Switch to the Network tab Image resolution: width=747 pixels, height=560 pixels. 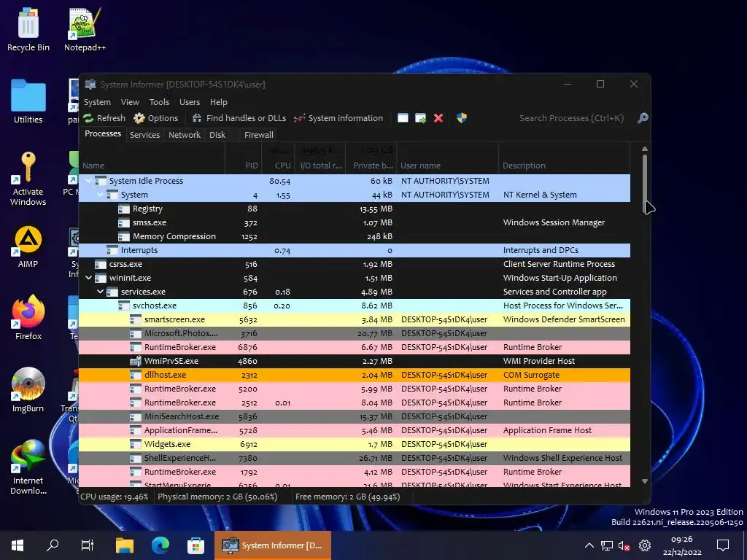pyautogui.click(x=185, y=135)
